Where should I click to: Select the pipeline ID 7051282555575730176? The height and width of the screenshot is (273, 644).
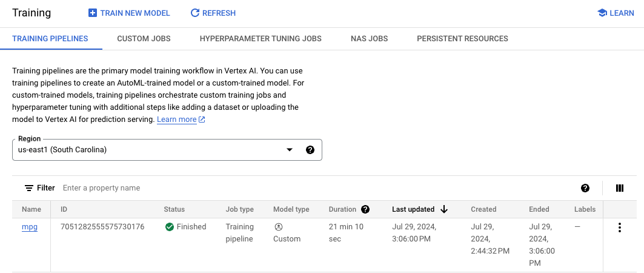click(102, 227)
